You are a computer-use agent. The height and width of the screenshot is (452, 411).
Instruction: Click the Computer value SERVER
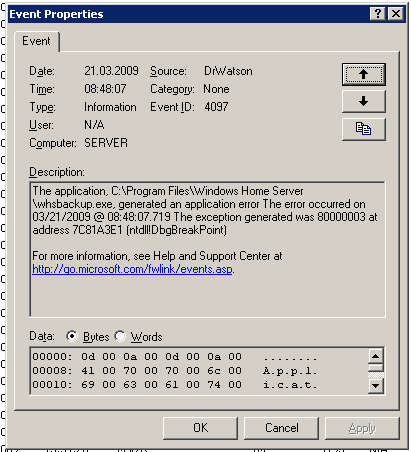coord(106,143)
